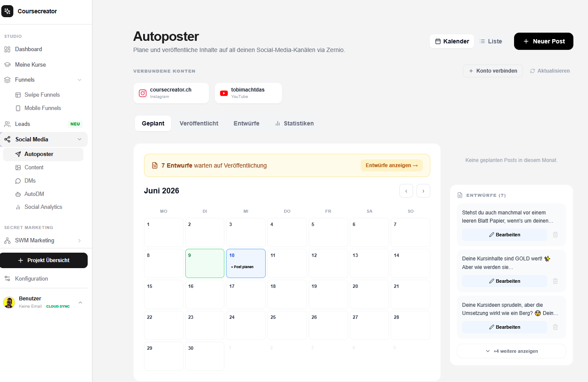Open Swipe Funnels
The width and height of the screenshot is (588, 382).
pos(43,95)
